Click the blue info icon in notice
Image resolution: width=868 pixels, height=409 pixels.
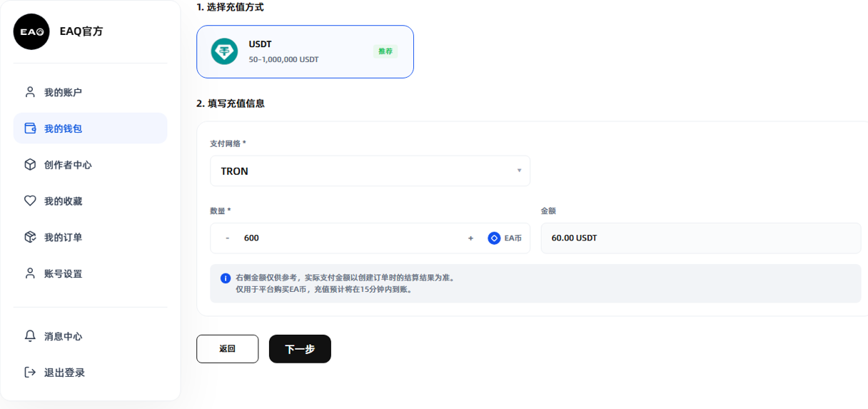226,278
